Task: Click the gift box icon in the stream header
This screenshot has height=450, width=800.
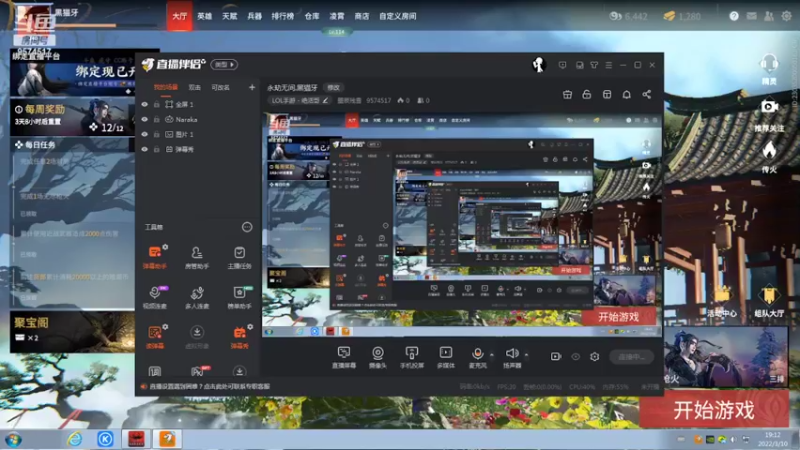Action: [567, 94]
